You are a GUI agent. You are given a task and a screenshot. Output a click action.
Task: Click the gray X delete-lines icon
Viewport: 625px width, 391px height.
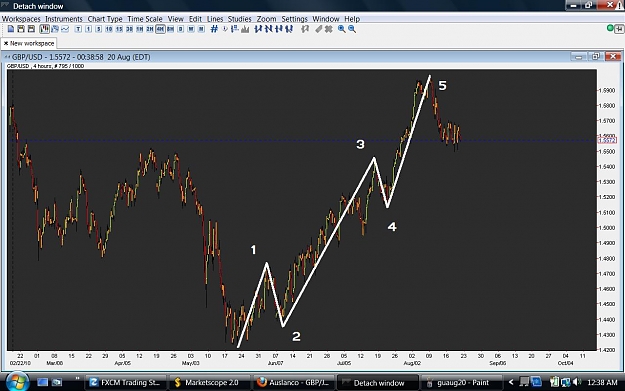[329, 29]
